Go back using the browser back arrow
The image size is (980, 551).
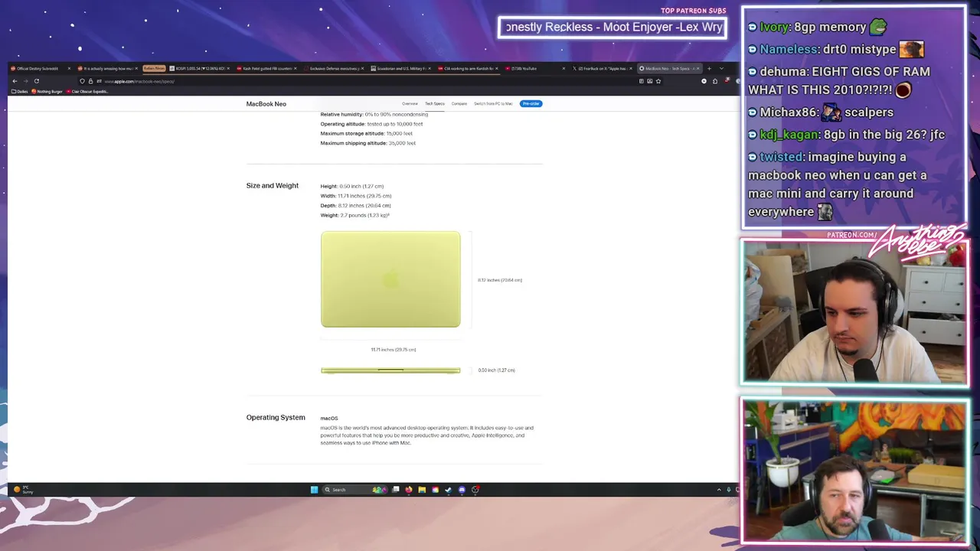[15, 81]
